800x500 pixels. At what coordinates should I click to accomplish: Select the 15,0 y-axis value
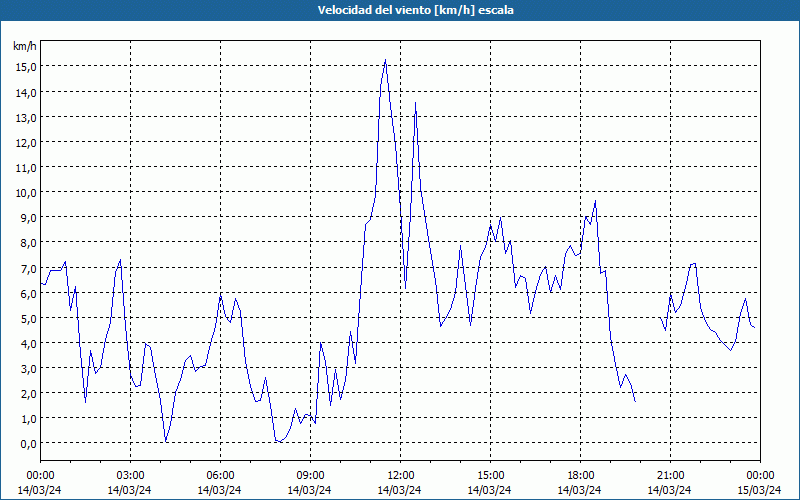click(x=26, y=67)
